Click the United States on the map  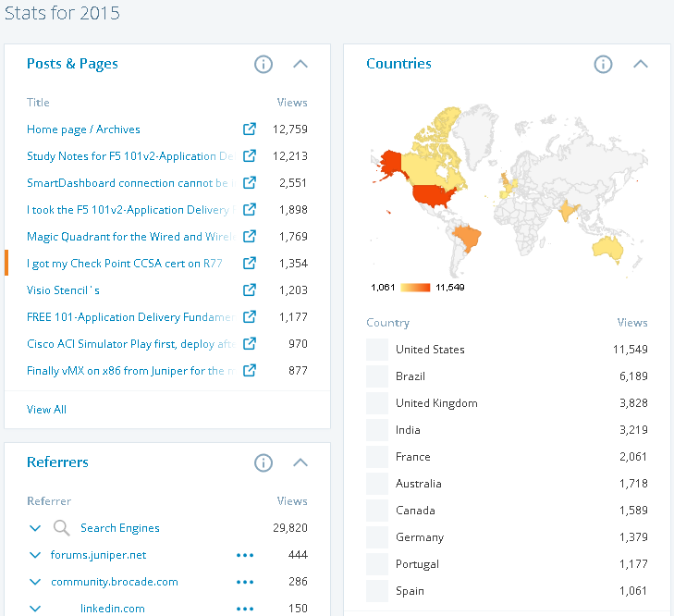tap(432, 196)
